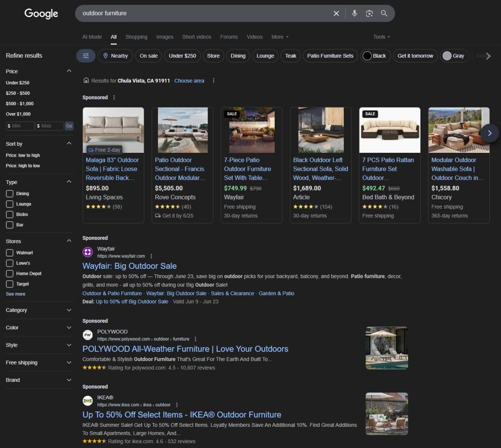Click the Wayfair site favicon
The height and width of the screenshot is (448, 501).
coord(88,252)
